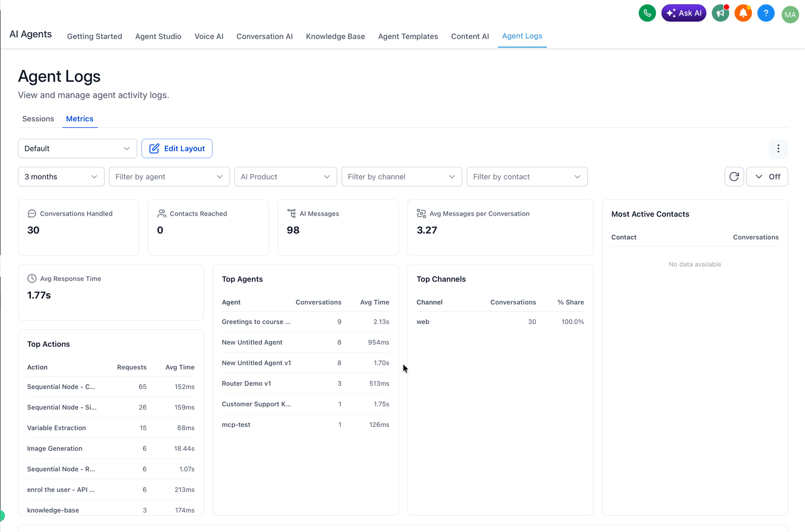The height and width of the screenshot is (532, 805).
Task: Expand the Filter by agent dropdown
Action: coord(169,177)
